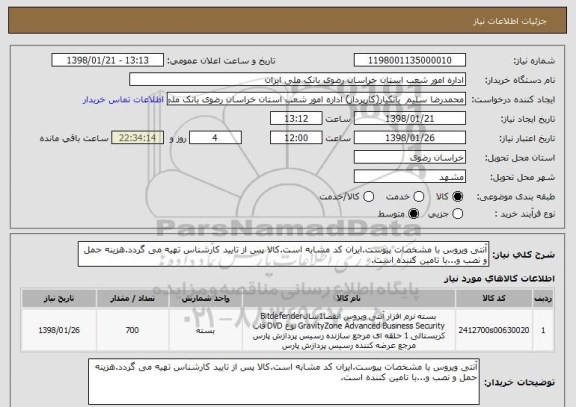Click the delivery province خراسان رضوی field

(x=410, y=157)
